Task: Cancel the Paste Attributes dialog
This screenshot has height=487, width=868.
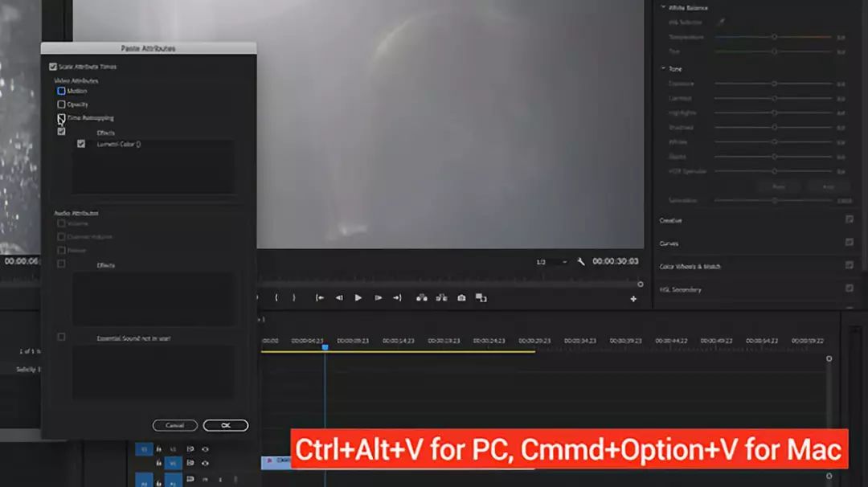Action: [x=174, y=425]
